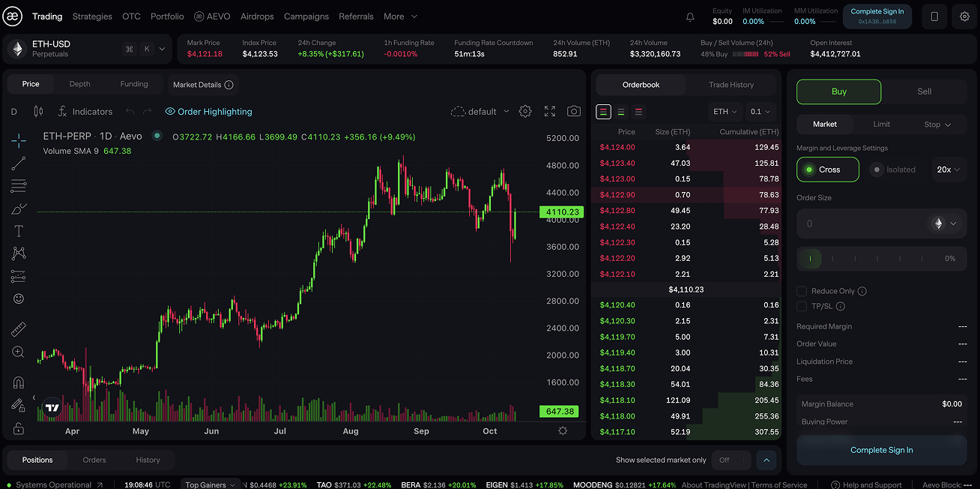Enable the Reduce Only checkbox
Screen dimensions: 980x489
pos(801,291)
